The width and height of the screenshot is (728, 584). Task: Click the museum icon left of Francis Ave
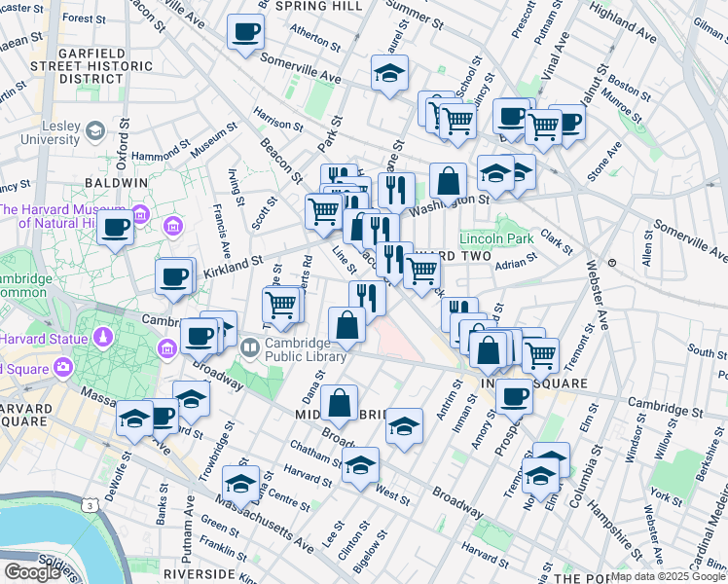tap(173, 227)
